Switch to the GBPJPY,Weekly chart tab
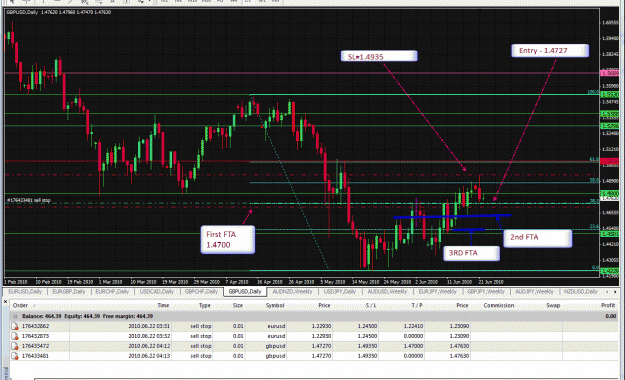This screenshot has height=380, width=625. coord(486,292)
